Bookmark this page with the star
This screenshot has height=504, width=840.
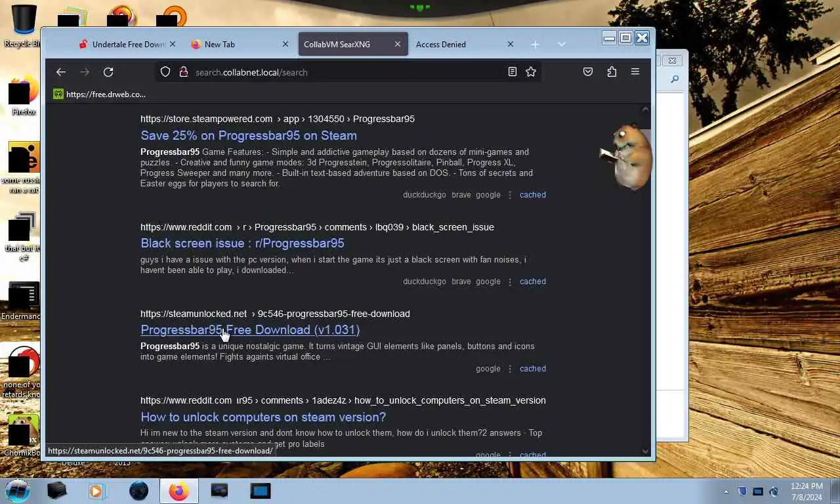click(x=531, y=72)
